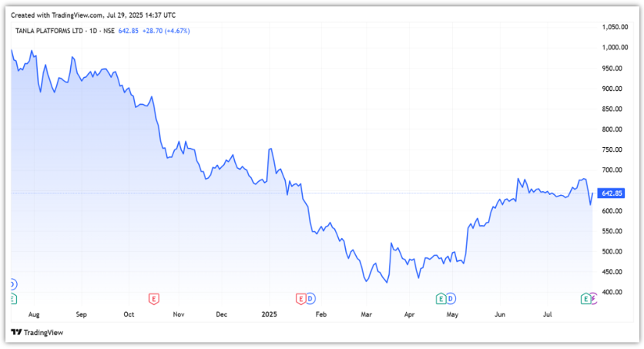Click the 1,000.00 price axis label
This screenshot has width=644, height=349.
point(615,48)
